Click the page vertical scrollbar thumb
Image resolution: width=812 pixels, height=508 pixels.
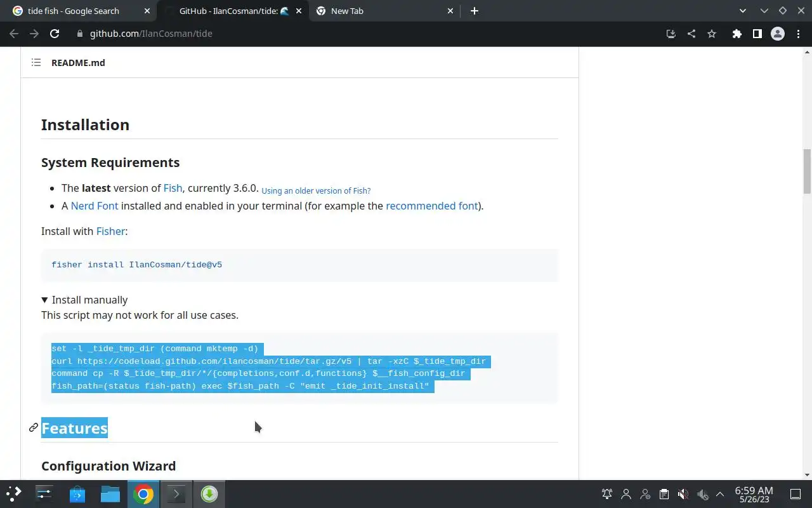tap(807, 171)
